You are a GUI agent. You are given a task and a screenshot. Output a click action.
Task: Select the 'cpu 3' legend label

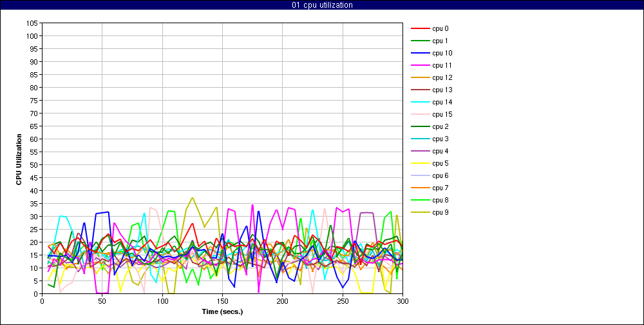(x=440, y=139)
